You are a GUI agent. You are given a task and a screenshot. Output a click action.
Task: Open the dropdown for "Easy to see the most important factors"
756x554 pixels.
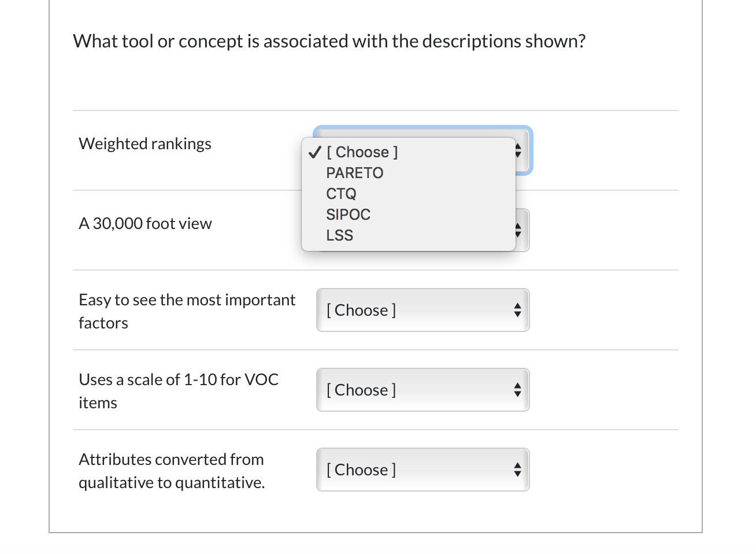pos(423,310)
